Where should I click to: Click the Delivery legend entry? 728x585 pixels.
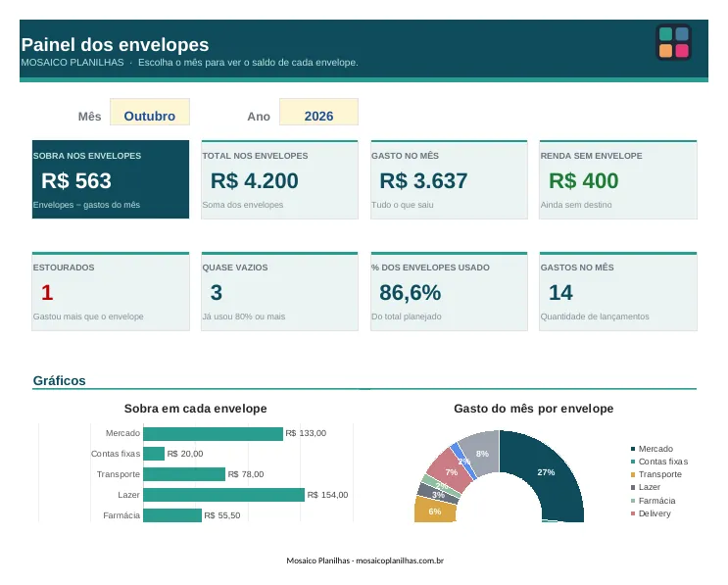pos(651,513)
